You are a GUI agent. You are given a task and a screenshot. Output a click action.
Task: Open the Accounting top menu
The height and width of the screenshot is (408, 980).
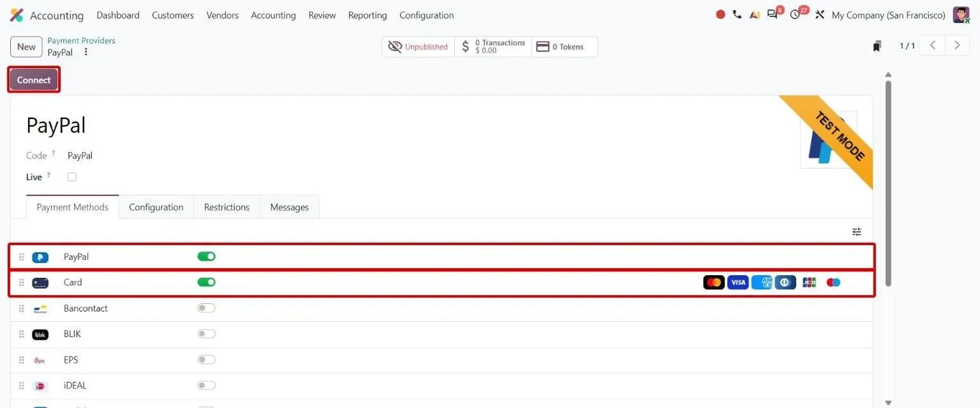click(273, 15)
